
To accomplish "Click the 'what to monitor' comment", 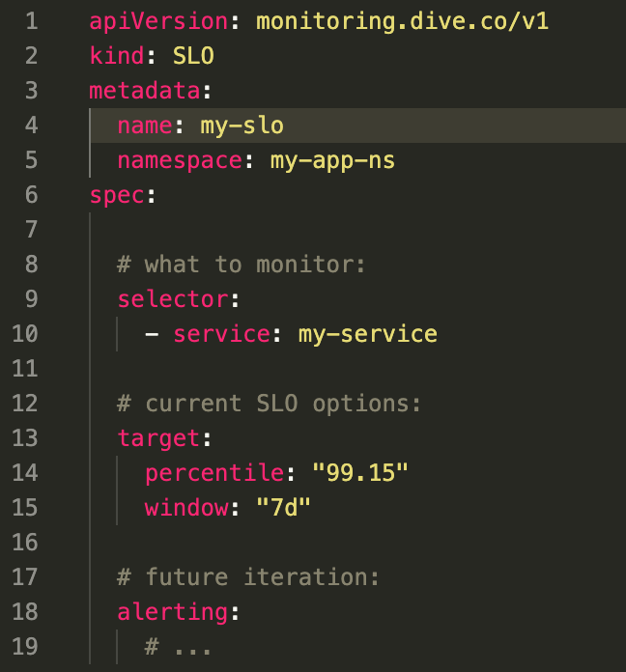I will pos(241,264).
